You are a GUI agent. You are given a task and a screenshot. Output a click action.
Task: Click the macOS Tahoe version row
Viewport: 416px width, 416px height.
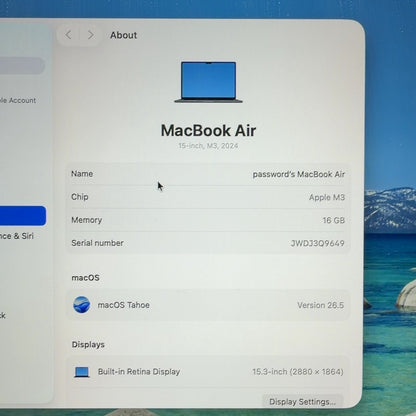(x=208, y=305)
